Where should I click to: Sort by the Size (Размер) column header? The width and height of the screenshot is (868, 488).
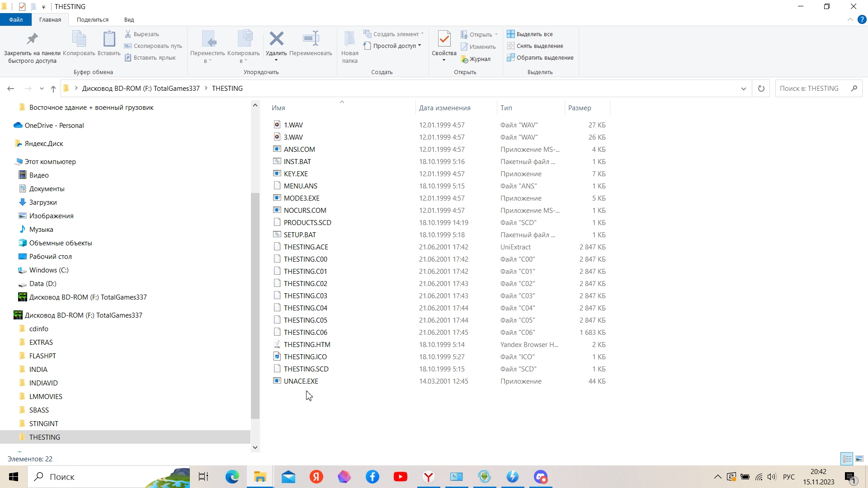point(580,108)
